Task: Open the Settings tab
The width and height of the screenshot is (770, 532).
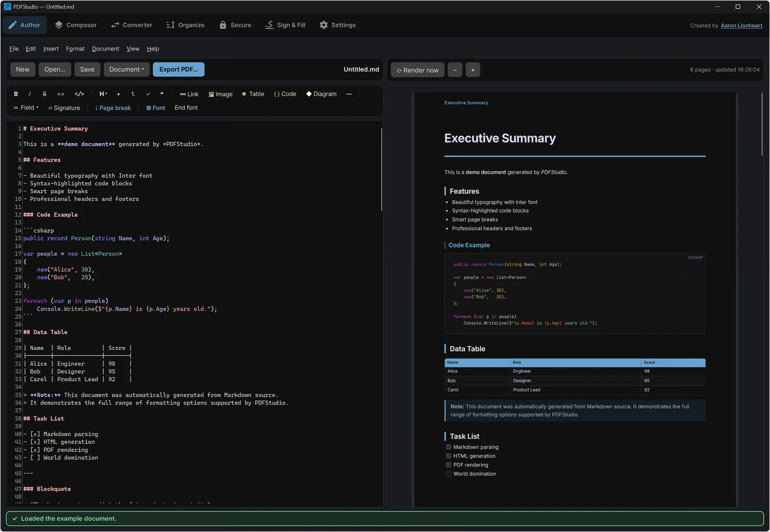Action: click(x=338, y=25)
